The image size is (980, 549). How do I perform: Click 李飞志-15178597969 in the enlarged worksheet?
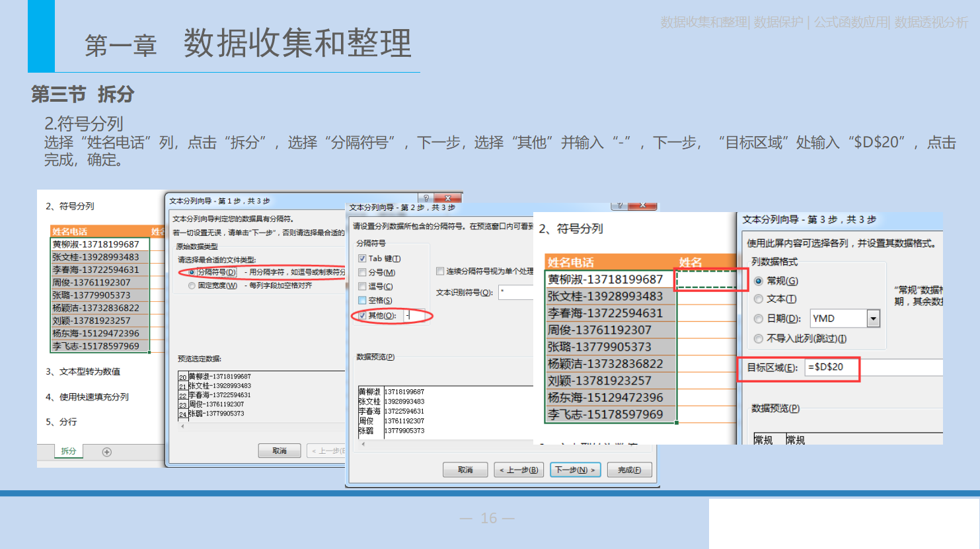pyautogui.click(x=605, y=414)
